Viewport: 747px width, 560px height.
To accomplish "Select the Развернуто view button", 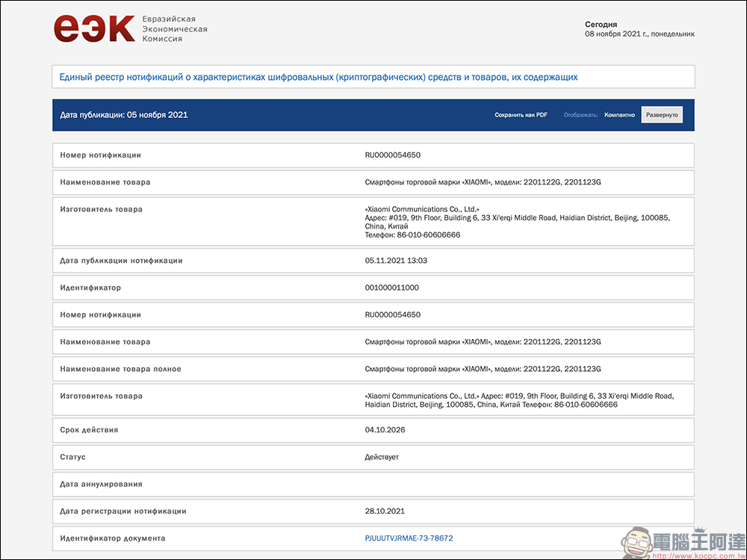I will click(662, 115).
